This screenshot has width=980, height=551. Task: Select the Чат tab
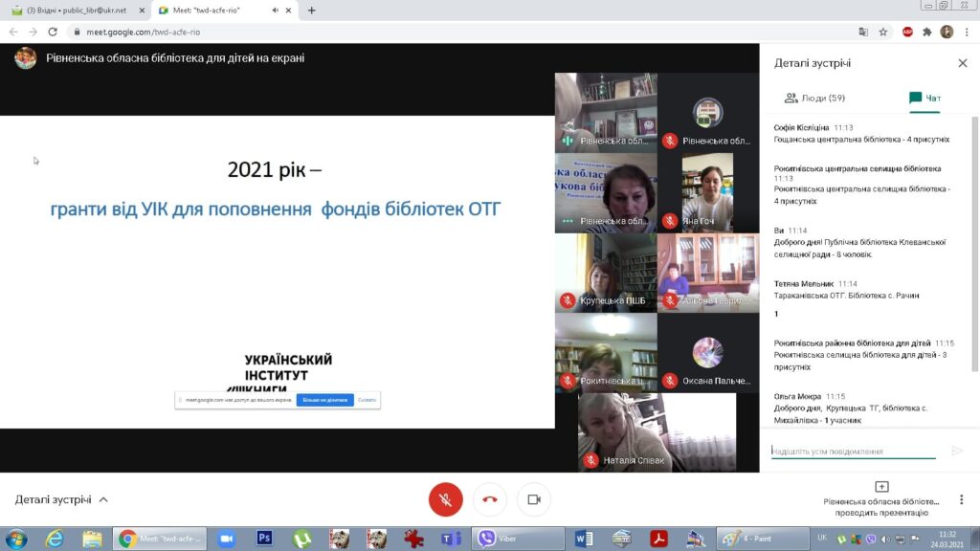pos(924,98)
